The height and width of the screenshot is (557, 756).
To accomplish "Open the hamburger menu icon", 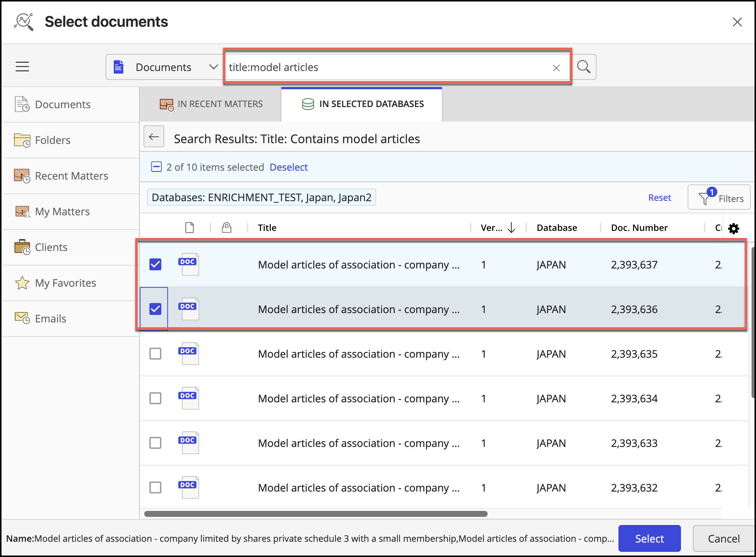I will coord(22,67).
